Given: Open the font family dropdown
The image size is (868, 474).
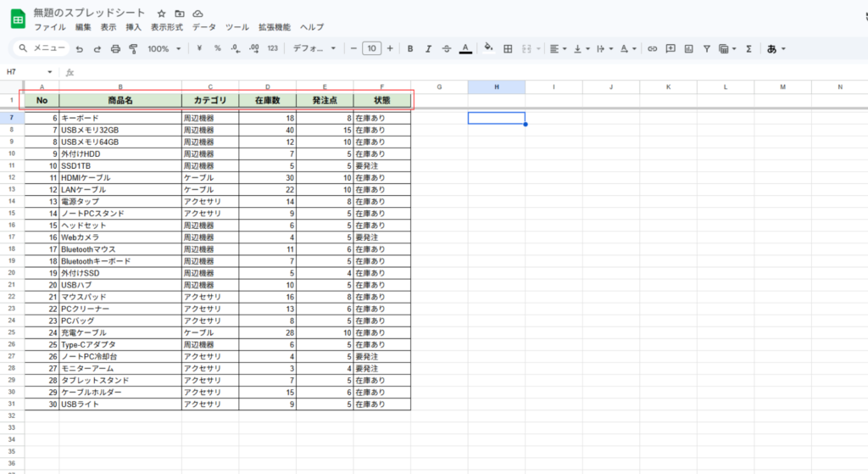Looking at the screenshot, I should point(314,49).
